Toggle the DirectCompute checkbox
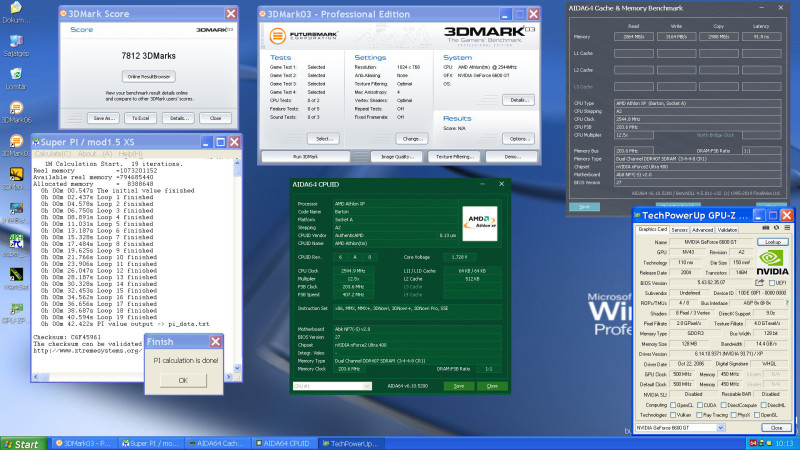 [x=723, y=405]
